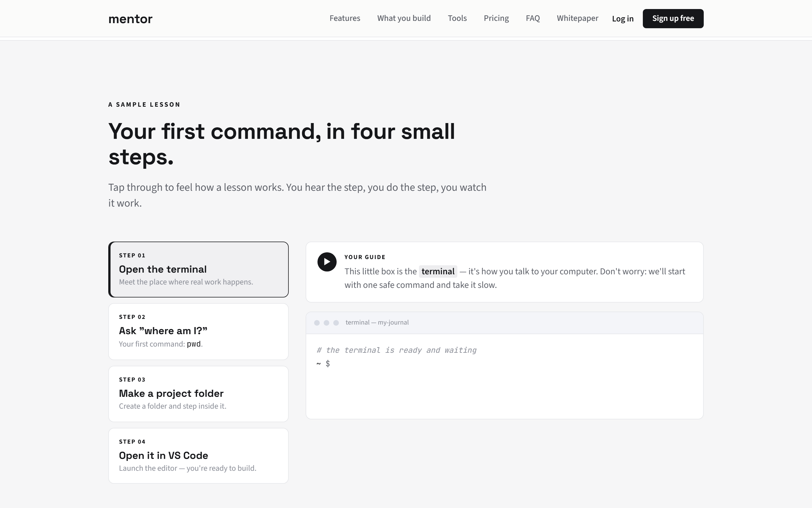Click the 'pwd' command text in Step 02
The width and height of the screenshot is (812, 508).
click(x=194, y=344)
